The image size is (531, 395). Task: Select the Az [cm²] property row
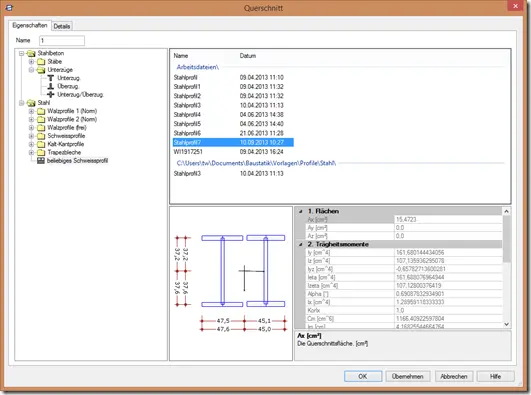404,236
